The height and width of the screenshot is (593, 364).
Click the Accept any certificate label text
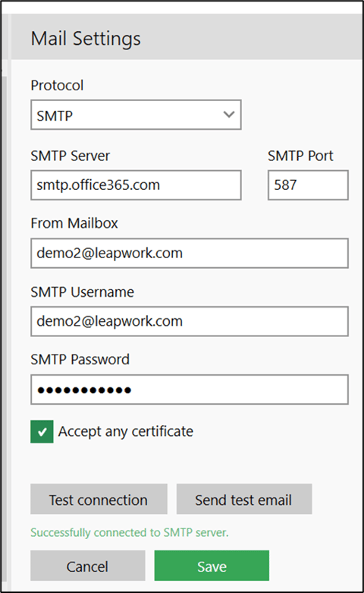click(x=125, y=431)
